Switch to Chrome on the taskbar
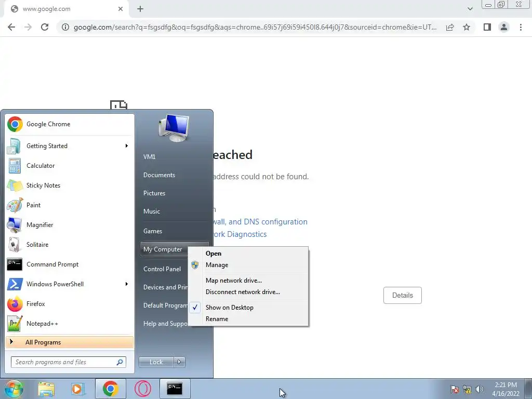The image size is (532, 399). pos(110,389)
